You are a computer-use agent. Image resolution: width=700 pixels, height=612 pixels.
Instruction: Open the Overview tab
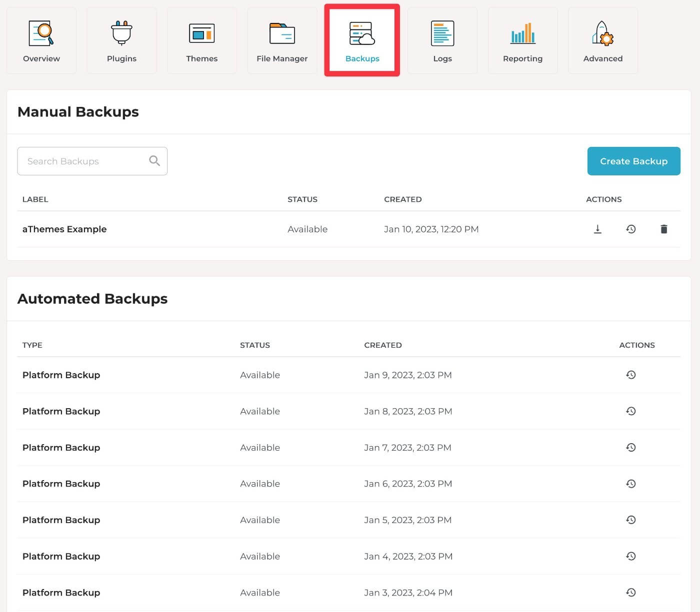coord(41,40)
